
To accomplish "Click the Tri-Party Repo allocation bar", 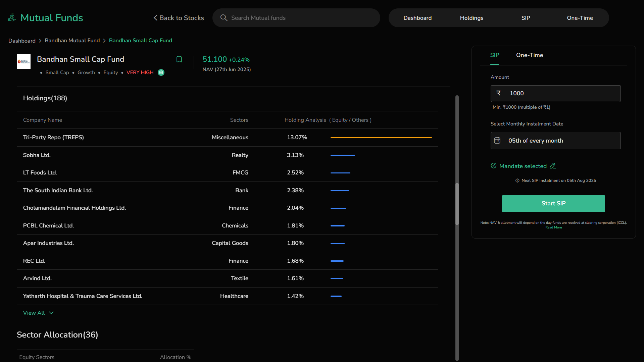I will (x=381, y=138).
